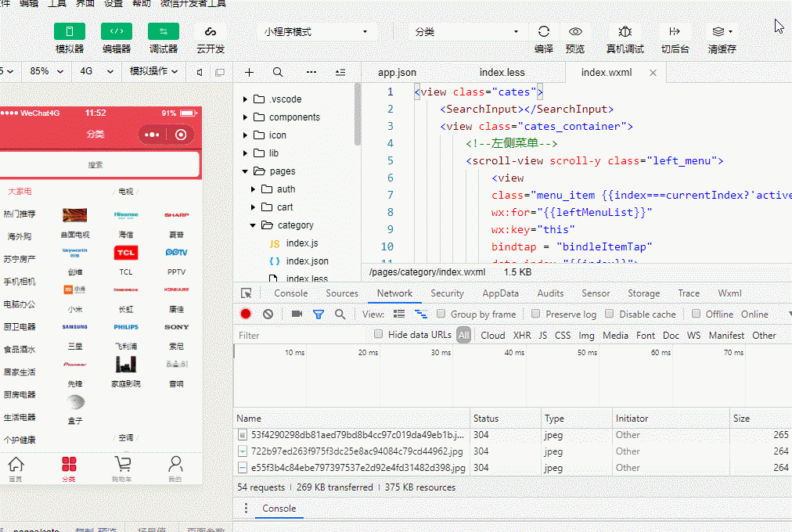Tick the Offline checkbox
The height and width of the screenshot is (532, 792).
point(696,314)
